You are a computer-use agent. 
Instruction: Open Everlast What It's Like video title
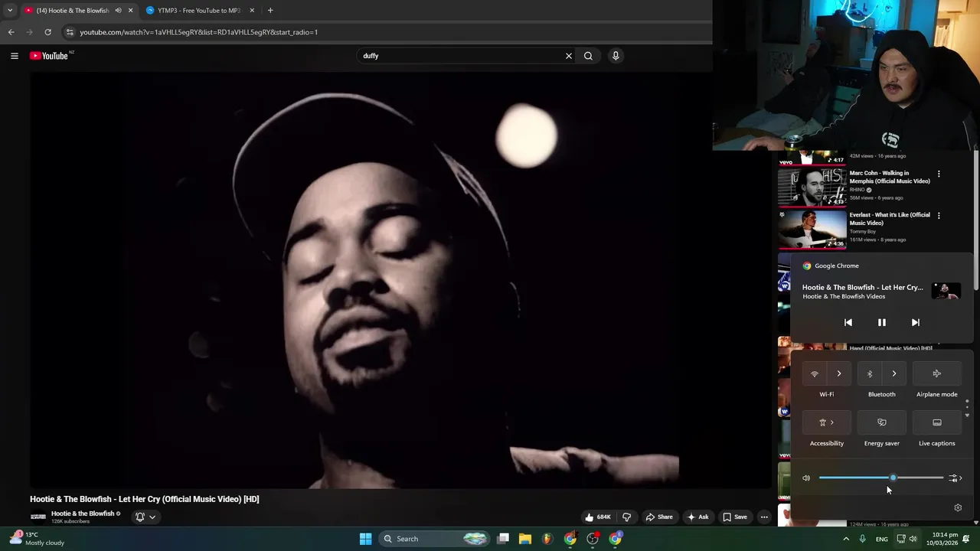point(890,219)
